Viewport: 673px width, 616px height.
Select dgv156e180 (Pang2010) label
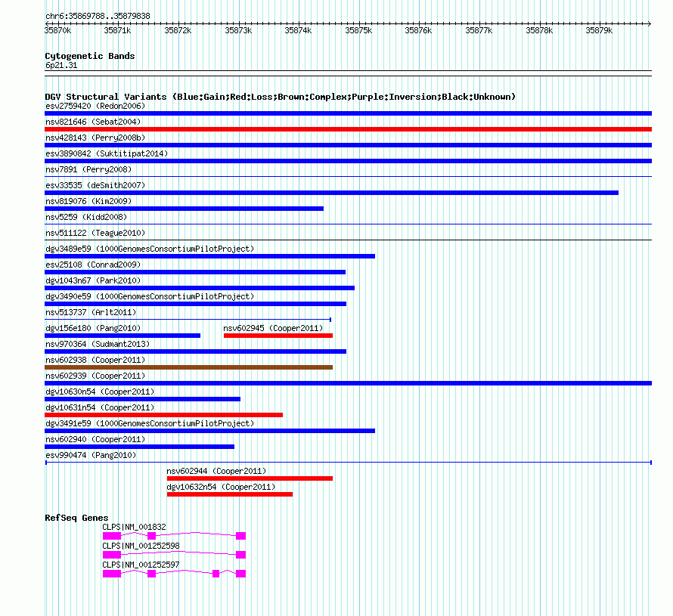click(93, 328)
